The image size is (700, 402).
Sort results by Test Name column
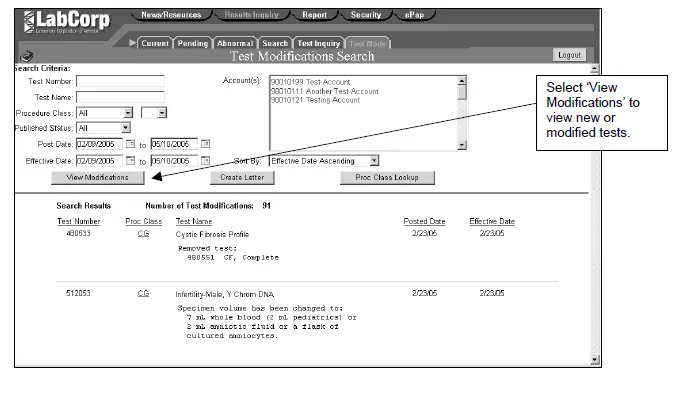(x=194, y=221)
